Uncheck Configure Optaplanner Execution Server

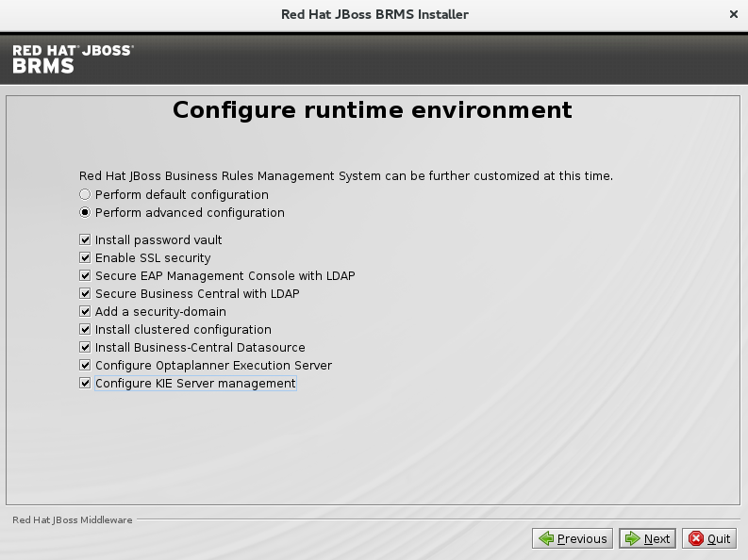point(85,365)
